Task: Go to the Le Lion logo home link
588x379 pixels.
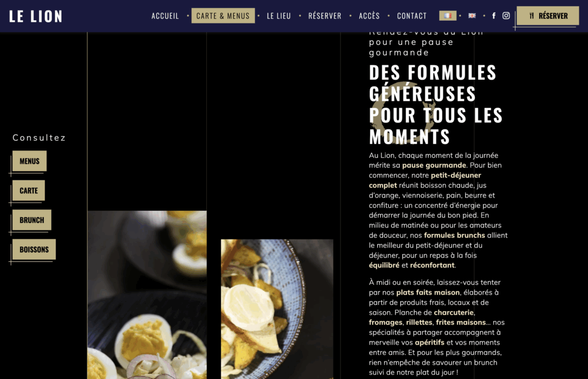Action: click(36, 16)
